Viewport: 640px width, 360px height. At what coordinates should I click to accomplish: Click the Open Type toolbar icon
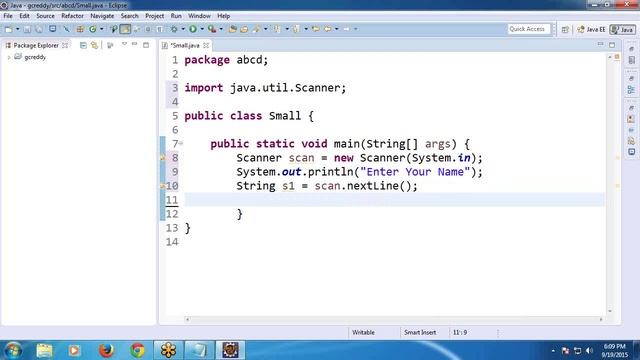tap(233, 29)
